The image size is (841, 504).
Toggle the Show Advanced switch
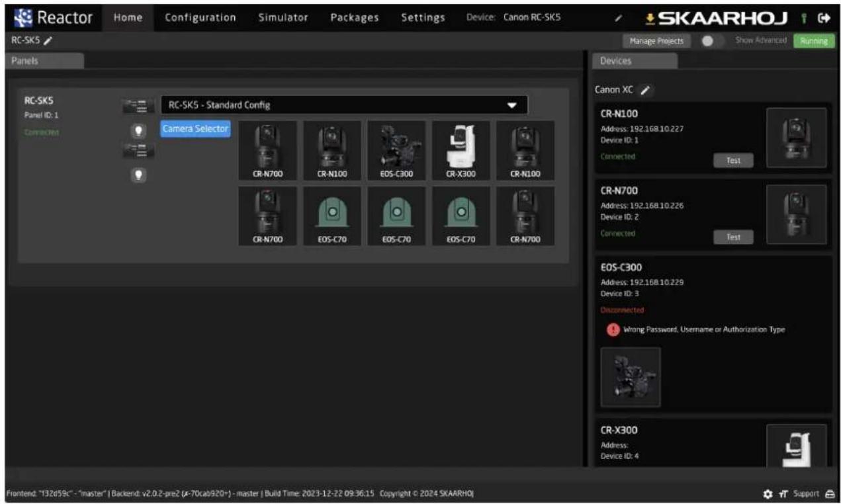point(712,41)
